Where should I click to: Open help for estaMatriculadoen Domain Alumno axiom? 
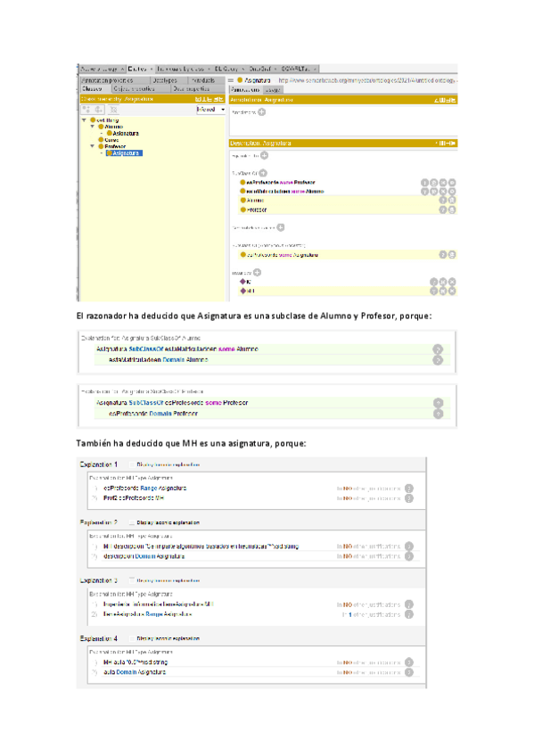coord(438,359)
